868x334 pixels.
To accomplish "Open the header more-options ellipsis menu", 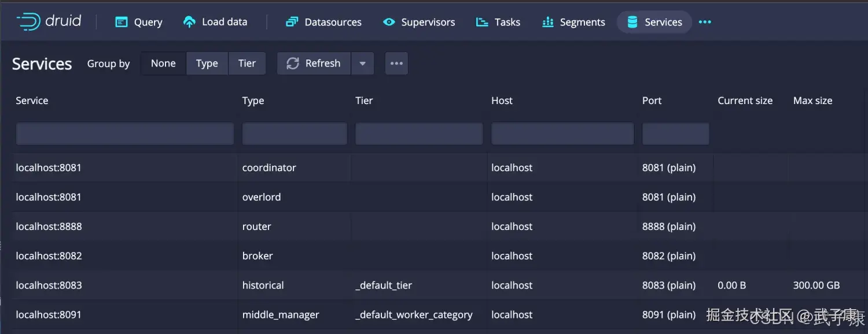I will coord(705,23).
